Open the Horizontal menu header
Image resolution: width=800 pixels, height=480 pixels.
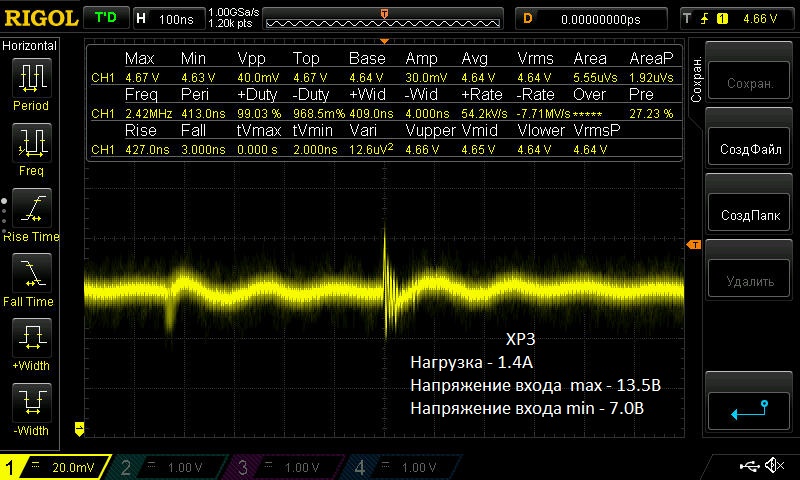tap(31, 46)
